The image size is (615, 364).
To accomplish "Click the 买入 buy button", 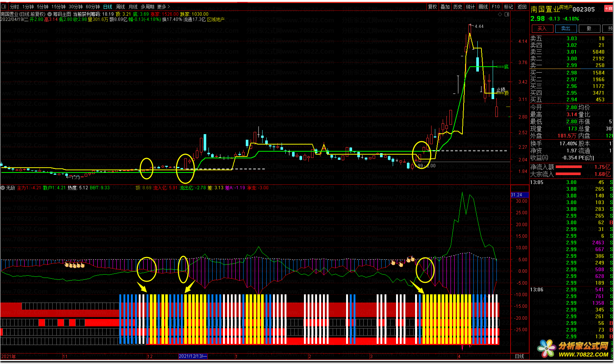I will (x=542, y=29).
